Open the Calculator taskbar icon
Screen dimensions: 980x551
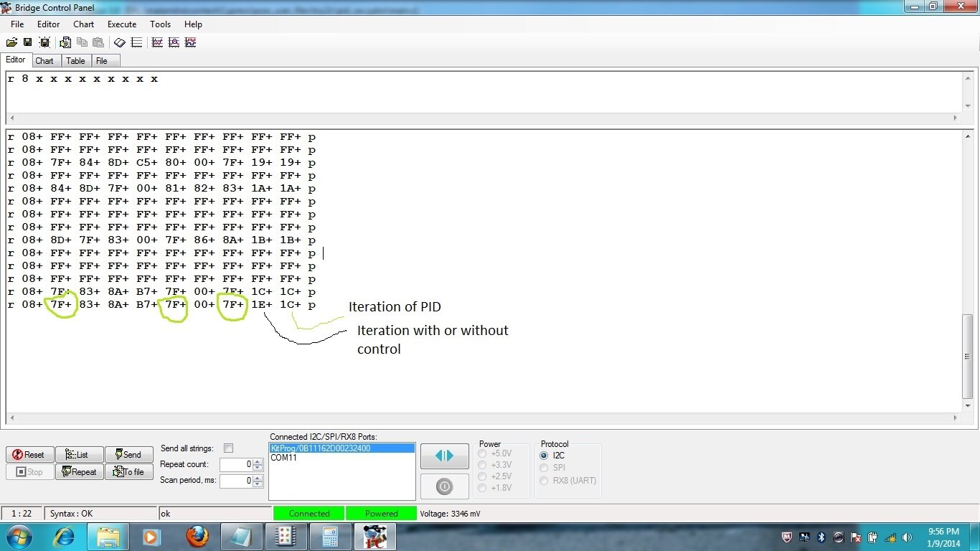(331, 537)
